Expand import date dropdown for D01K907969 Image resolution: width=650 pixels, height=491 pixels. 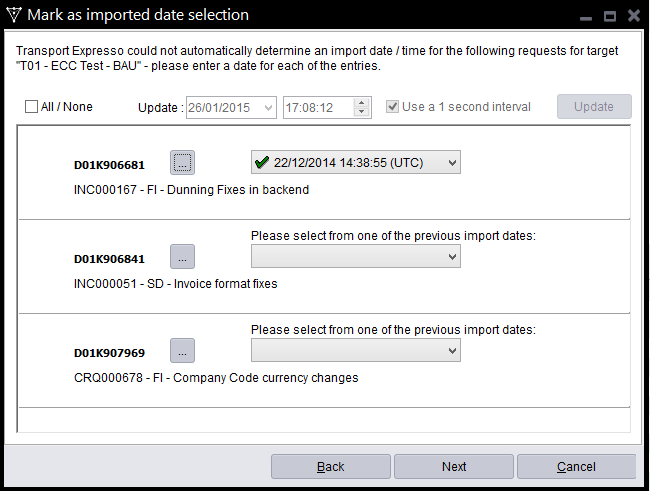pos(453,351)
